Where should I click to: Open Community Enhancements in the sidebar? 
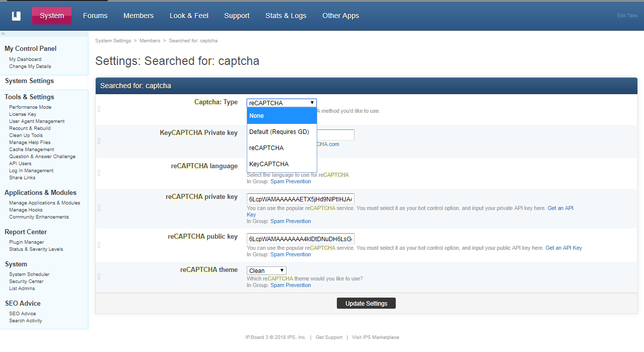tap(39, 217)
